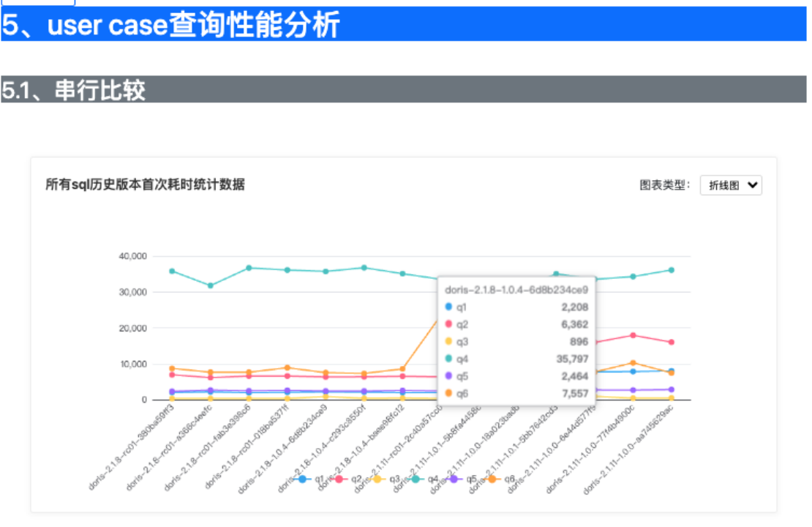Click the blue q1 legend marker
The height and width of the screenshot is (527, 812).
pos(303,479)
